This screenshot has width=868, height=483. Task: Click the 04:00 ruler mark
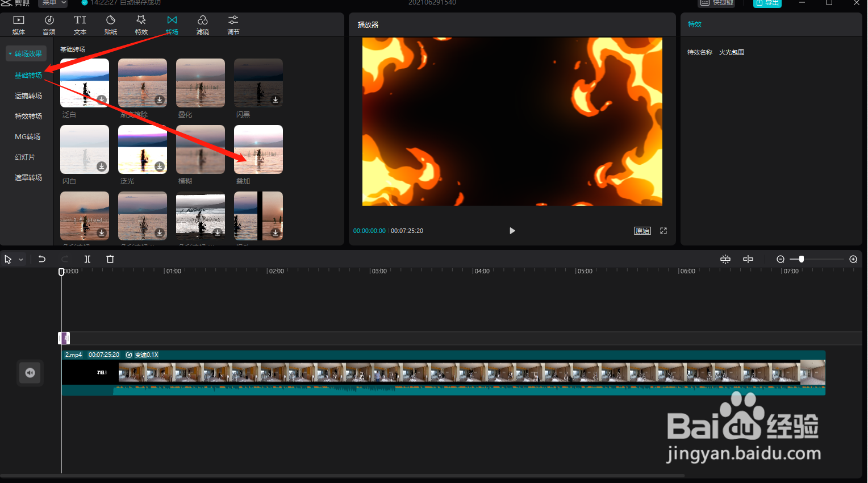pyautogui.click(x=482, y=271)
